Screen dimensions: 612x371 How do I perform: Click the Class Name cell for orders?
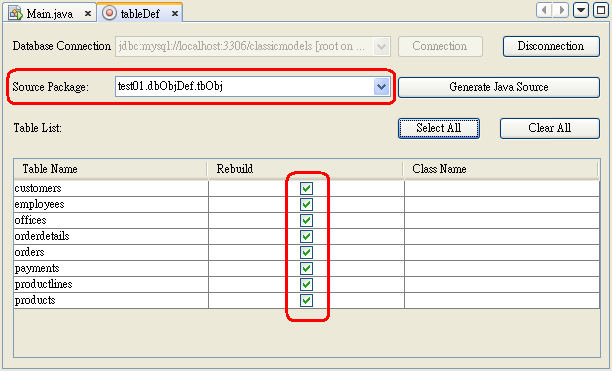pos(502,252)
